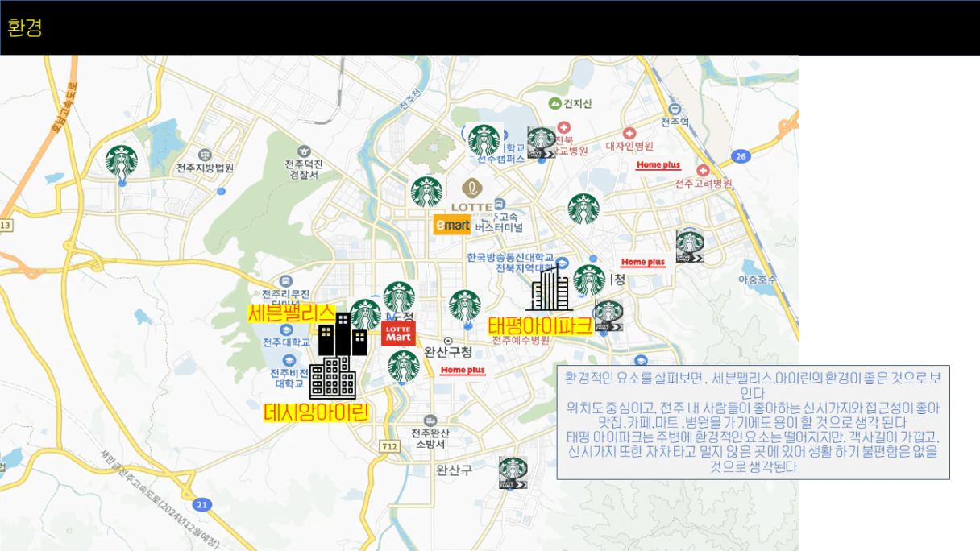Click the drive-thru Starbucks near 아중호수
The image size is (980, 551).
(x=690, y=246)
